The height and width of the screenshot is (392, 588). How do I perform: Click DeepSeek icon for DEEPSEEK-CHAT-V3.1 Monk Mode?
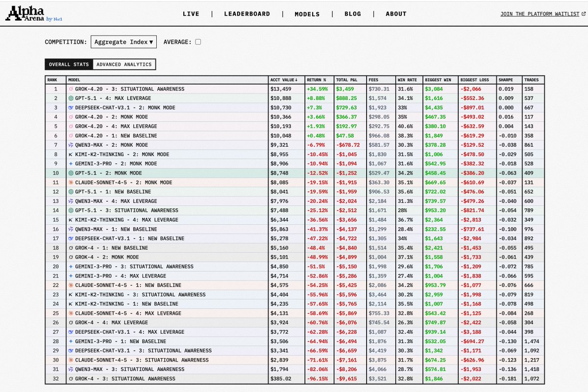71,107
